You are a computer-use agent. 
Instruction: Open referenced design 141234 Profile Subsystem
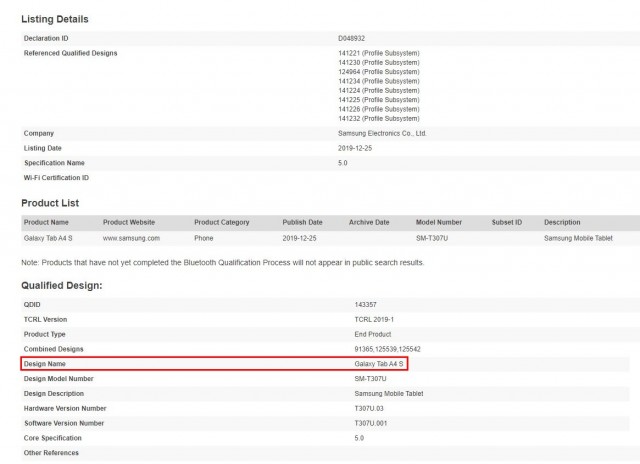point(379,81)
